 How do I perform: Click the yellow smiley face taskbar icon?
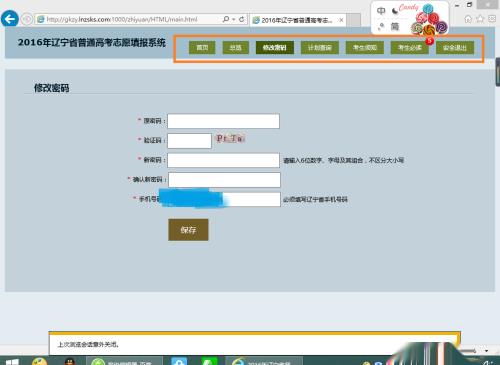40,361
